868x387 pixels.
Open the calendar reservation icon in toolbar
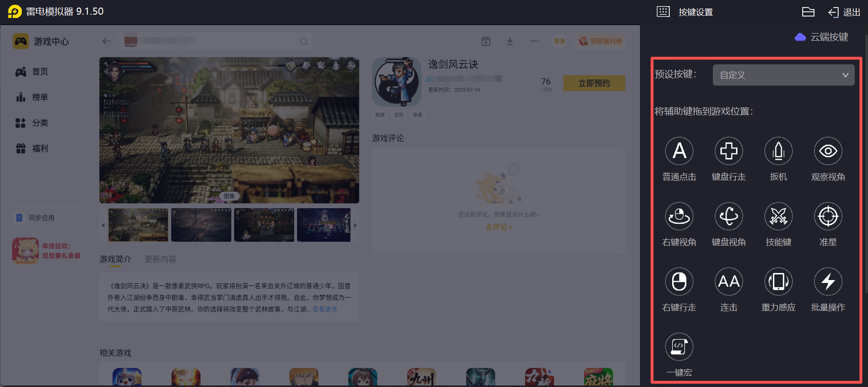pos(486,41)
